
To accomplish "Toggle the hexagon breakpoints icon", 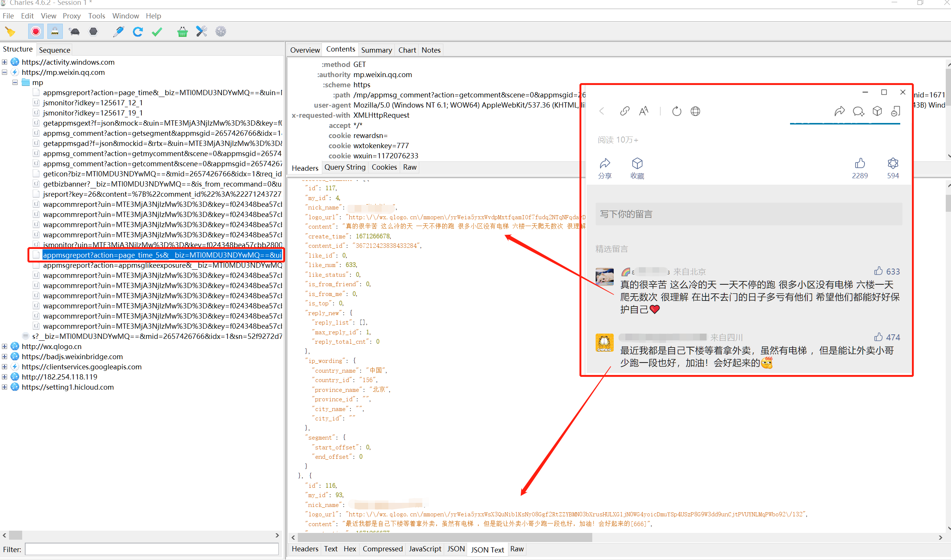I will (93, 31).
